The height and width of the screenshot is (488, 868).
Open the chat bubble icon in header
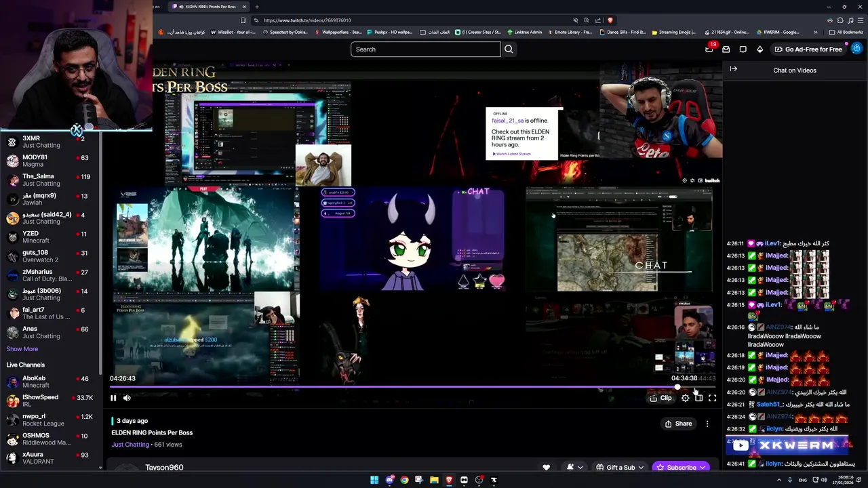(743, 49)
